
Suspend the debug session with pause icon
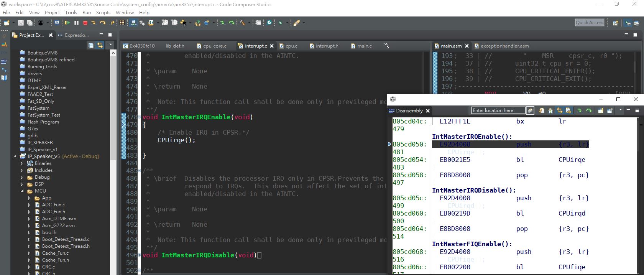pyautogui.click(x=76, y=23)
